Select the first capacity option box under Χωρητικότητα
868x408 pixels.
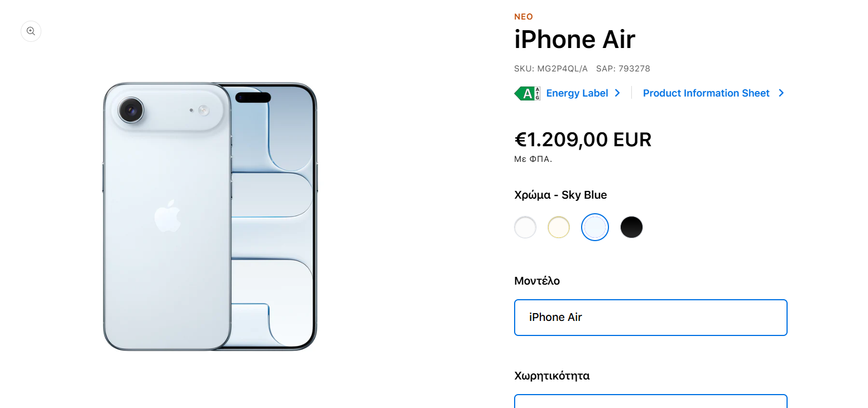(x=651, y=401)
